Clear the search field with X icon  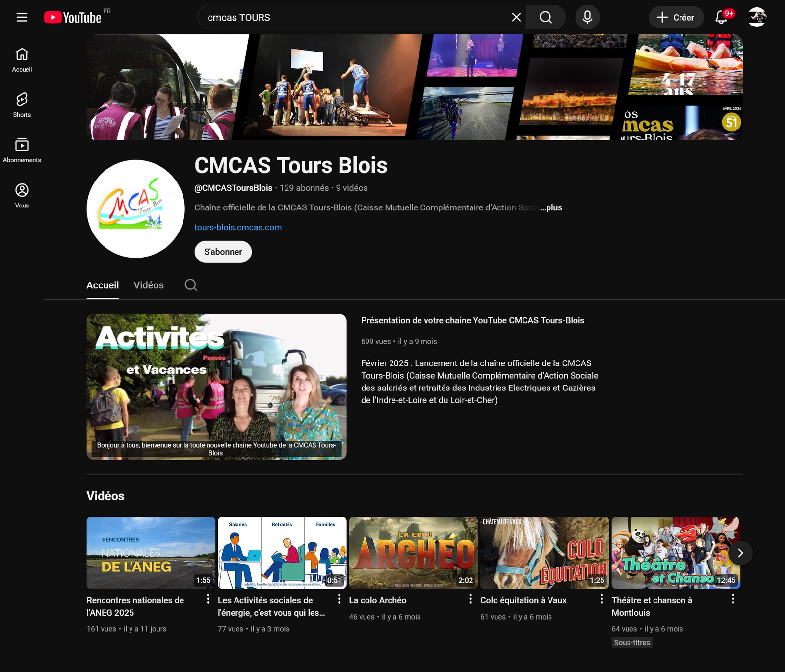tap(516, 17)
